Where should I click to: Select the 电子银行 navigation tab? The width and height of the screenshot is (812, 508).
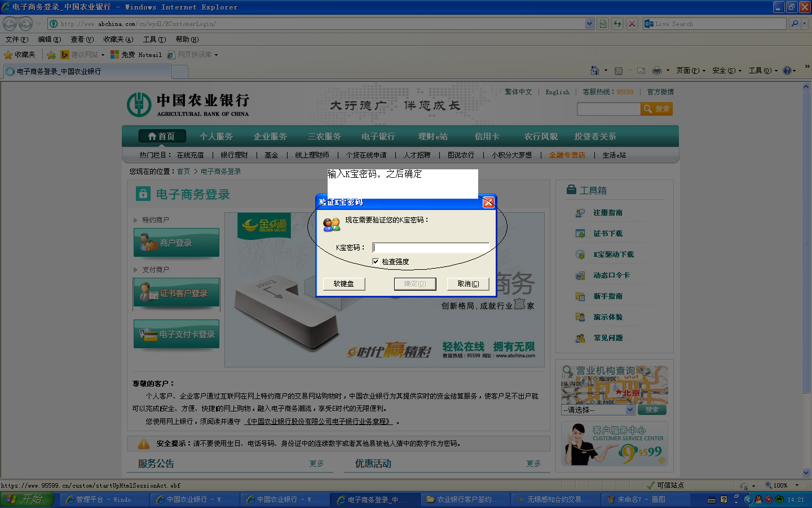coord(378,137)
